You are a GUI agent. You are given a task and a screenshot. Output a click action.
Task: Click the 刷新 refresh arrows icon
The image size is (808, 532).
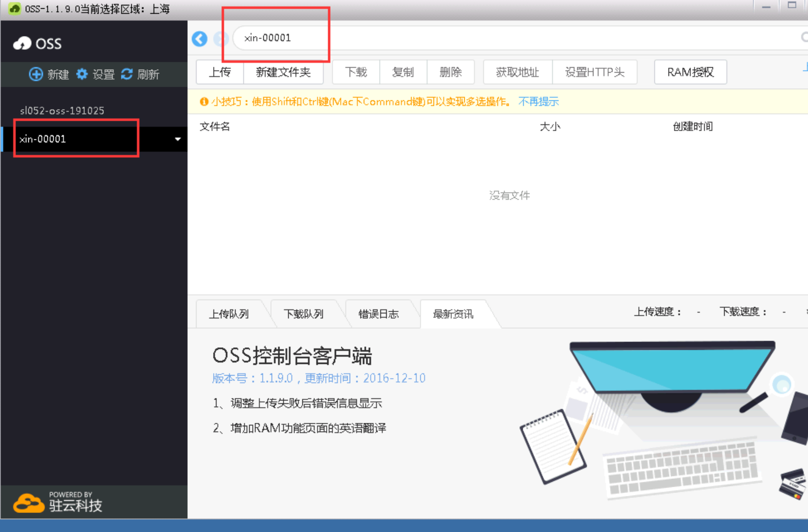pos(127,74)
